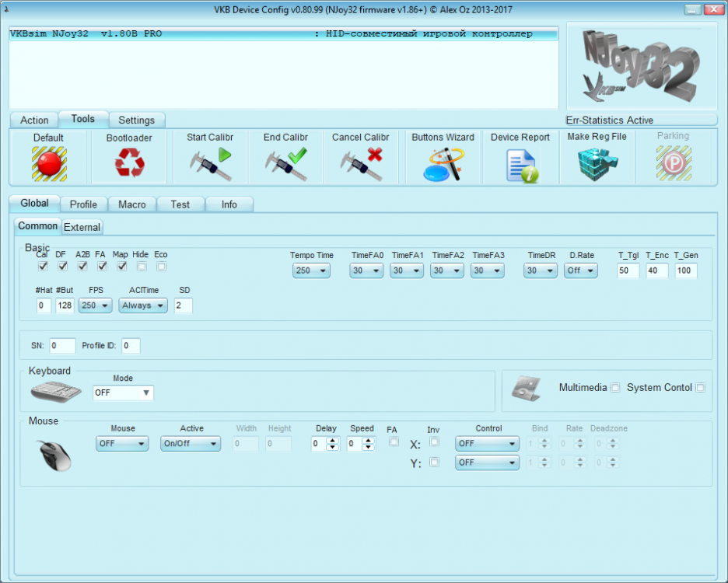The height and width of the screenshot is (583, 728).
Task: Decrease the mouse Speed spinner
Action: click(x=368, y=447)
